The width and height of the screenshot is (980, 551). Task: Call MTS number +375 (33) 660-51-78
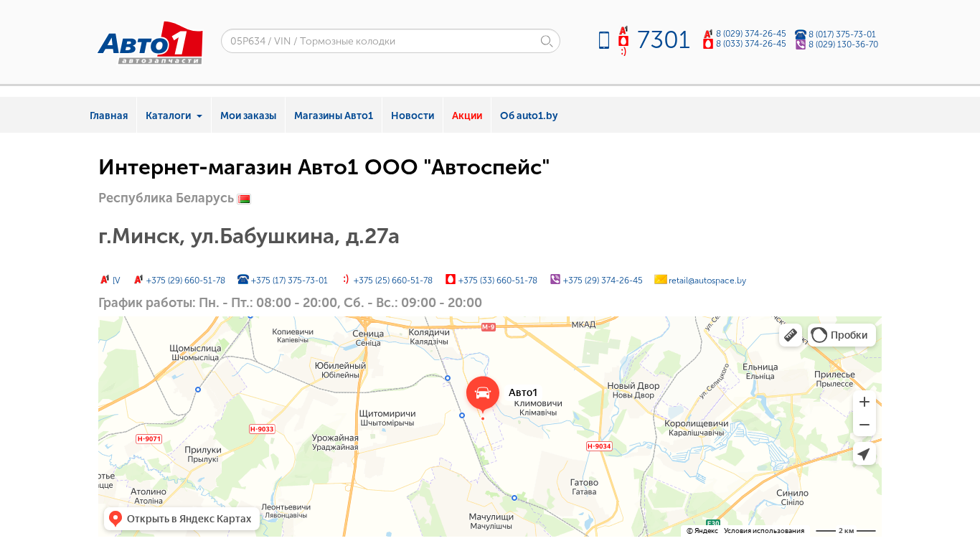tap(497, 281)
